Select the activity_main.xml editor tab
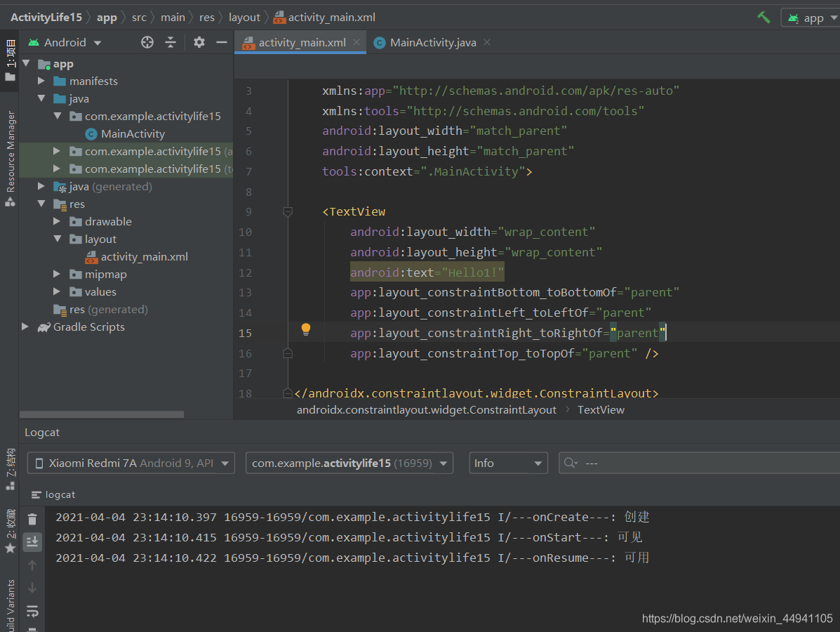Image resolution: width=840 pixels, height=632 pixels. pyautogui.click(x=300, y=42)
